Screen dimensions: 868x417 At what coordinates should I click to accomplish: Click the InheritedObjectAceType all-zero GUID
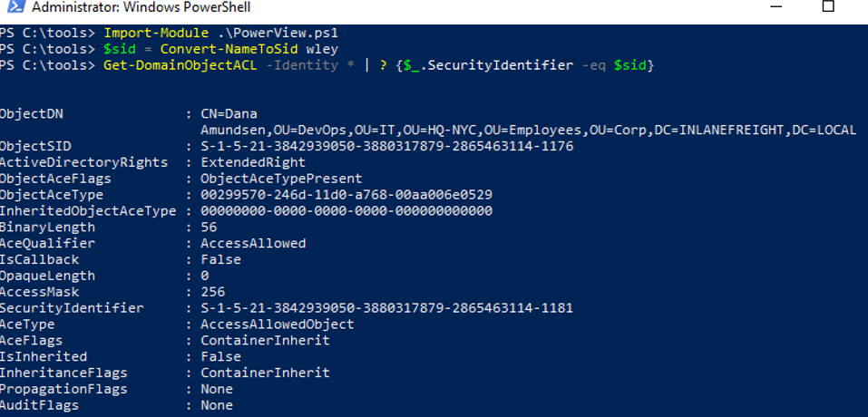tap(346, 211)
